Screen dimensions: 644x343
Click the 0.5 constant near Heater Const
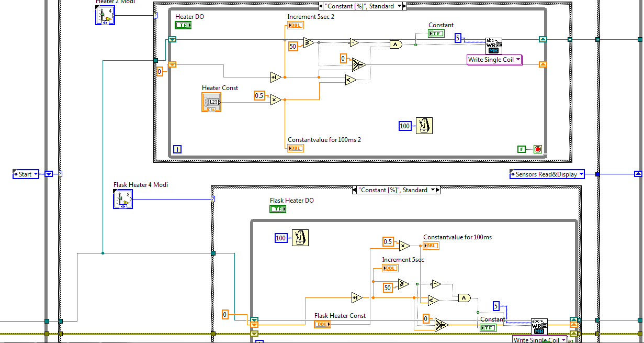pyautogui.click(x=259, y=95)
